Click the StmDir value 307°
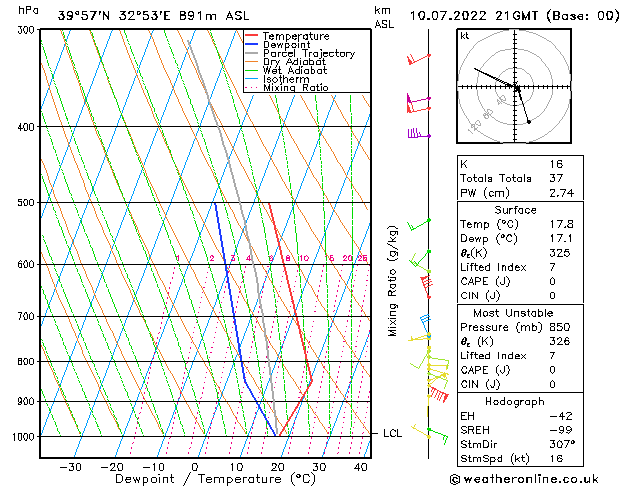Viewport: 629px width, 486px height. (562, 444)
